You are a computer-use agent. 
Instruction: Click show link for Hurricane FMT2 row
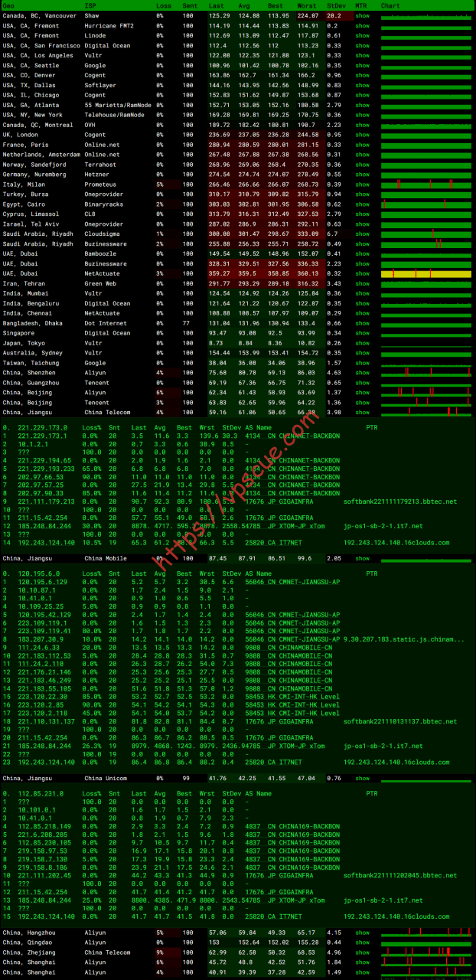(362, 25)
